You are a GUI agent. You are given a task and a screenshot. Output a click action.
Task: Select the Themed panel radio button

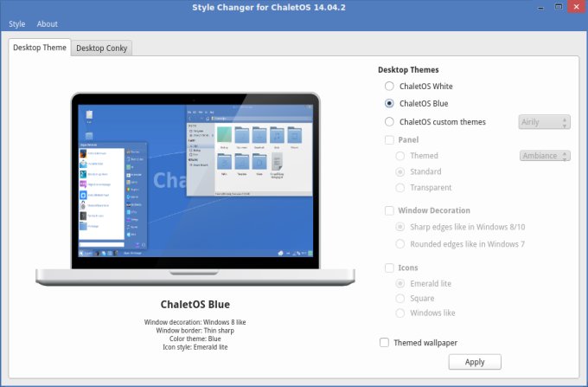pyautogui.click(x=400, y=157)
